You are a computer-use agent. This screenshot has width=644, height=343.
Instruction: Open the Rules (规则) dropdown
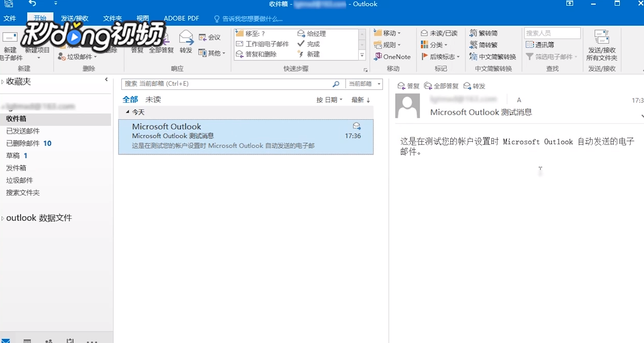[x=388, y=45]
